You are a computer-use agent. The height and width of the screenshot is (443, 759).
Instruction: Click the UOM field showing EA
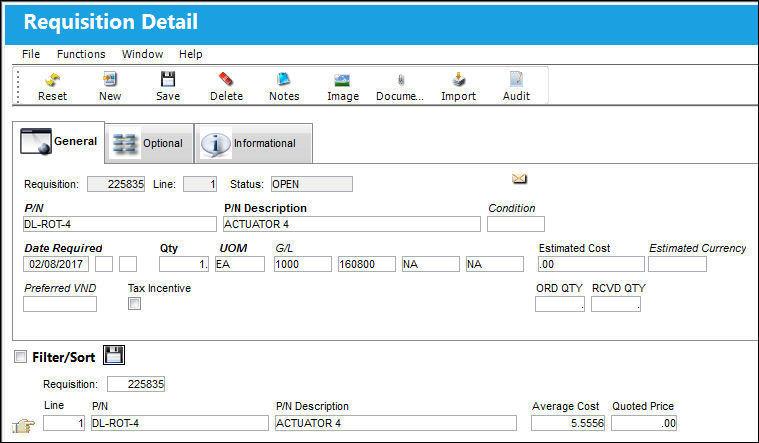pos(240,264)
